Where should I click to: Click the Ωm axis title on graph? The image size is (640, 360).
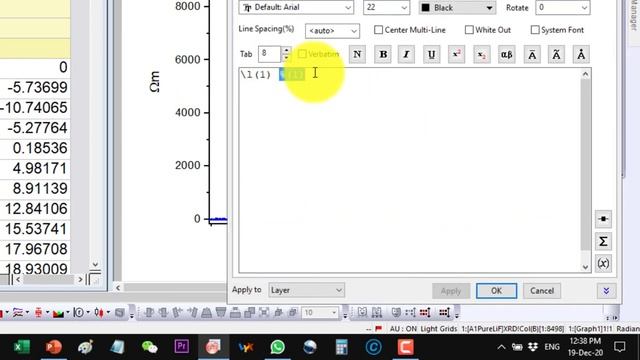(155, 82)
